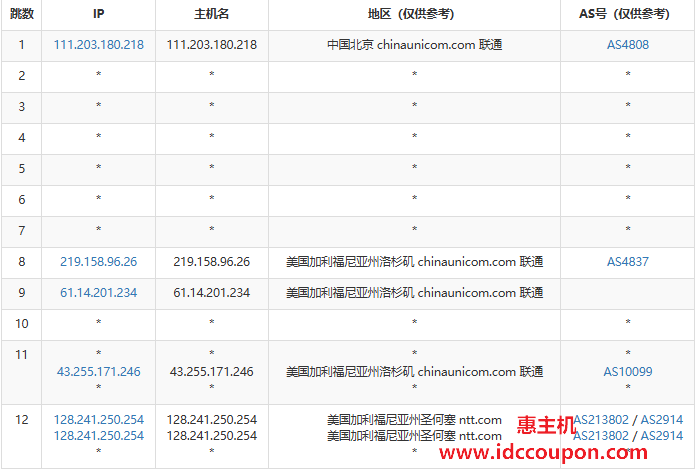Click hop number 10 cell
Screen dimensions: 695x470
(21, 324)
